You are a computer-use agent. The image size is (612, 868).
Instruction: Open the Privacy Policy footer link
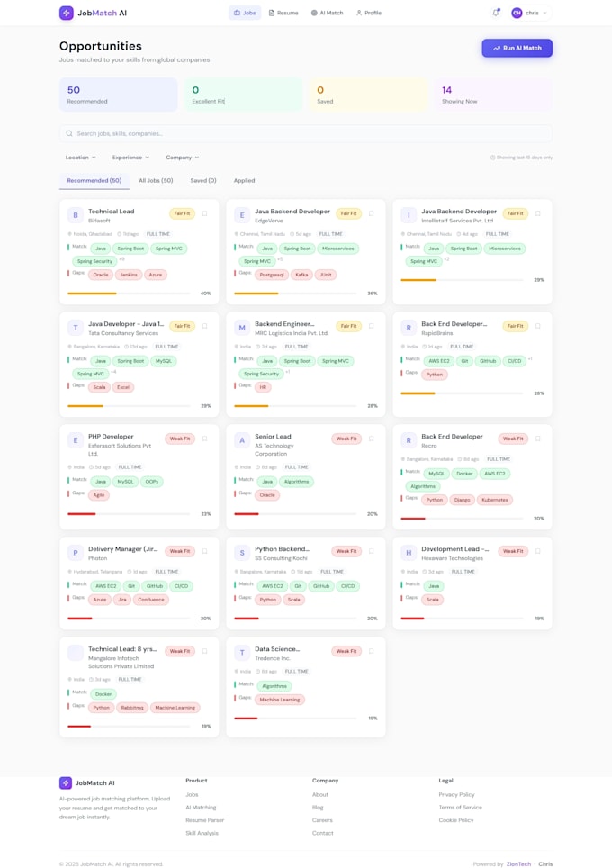(456, 795)
